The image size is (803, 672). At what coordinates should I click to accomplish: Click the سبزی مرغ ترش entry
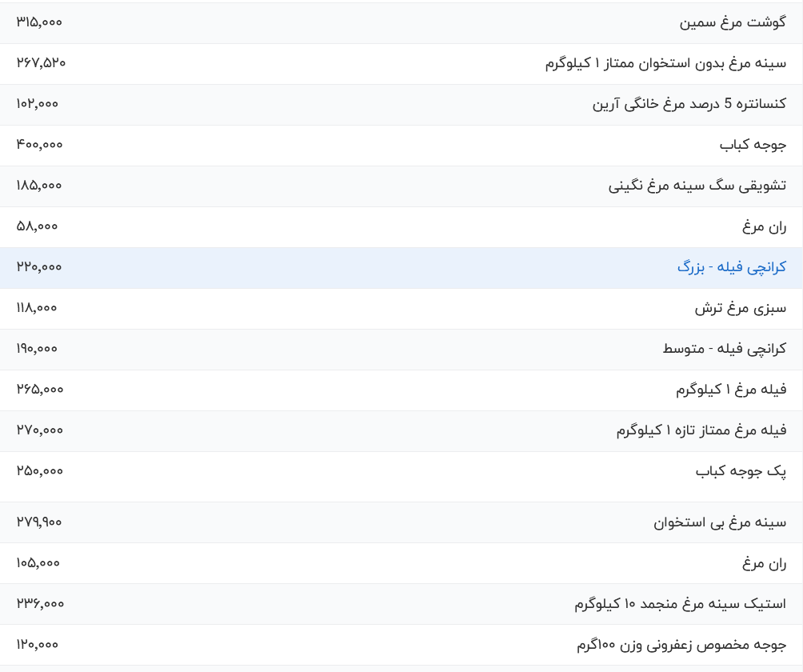click(x=740, y=308)
